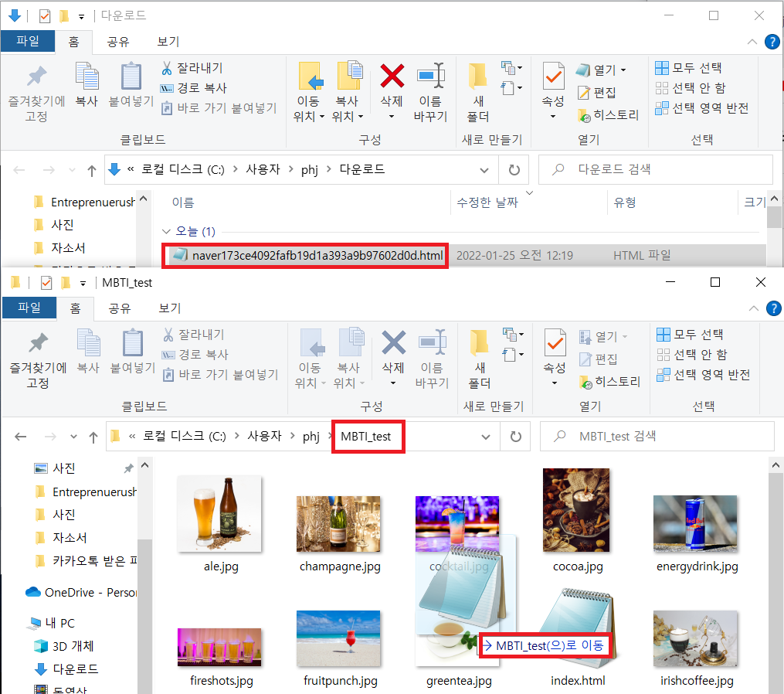Screen dimensions: 784x694
Task: Click 히스토리 in MBTI_test window ribbon
Action: 610,382
